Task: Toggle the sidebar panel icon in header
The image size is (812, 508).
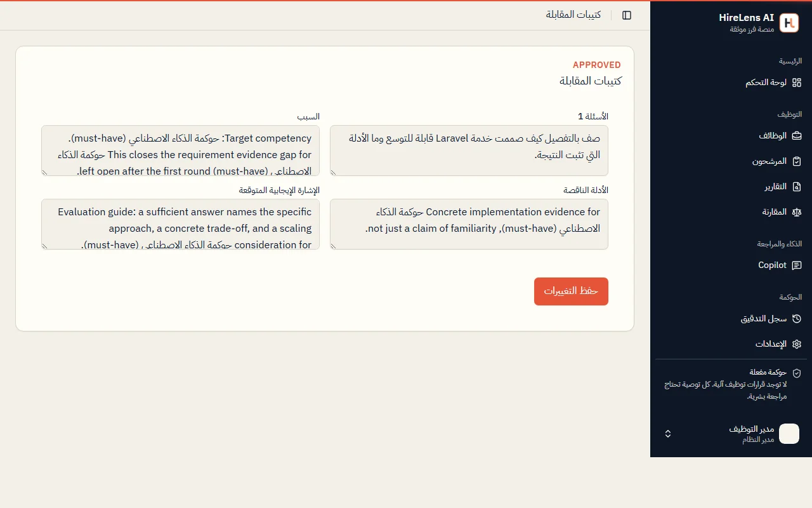Action: click(x=627, y=15)
